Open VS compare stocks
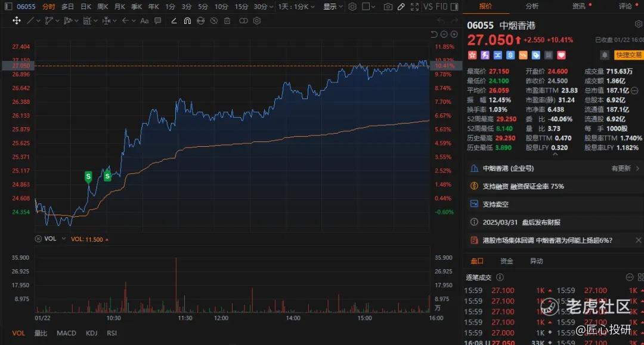This screenshot has width=644, height=345. (x=428, y=7)
